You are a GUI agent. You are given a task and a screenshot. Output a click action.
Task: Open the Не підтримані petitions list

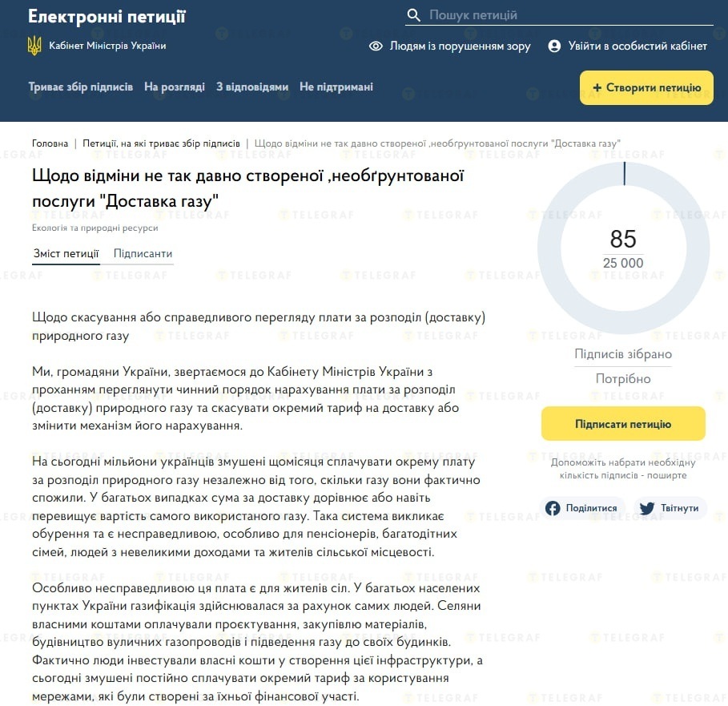[x=336, y=87]
